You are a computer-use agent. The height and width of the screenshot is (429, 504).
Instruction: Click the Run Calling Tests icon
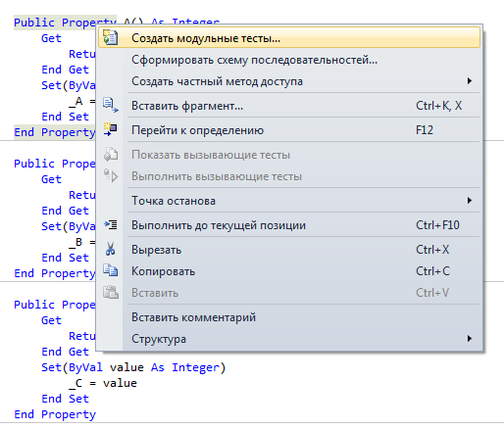111,175
